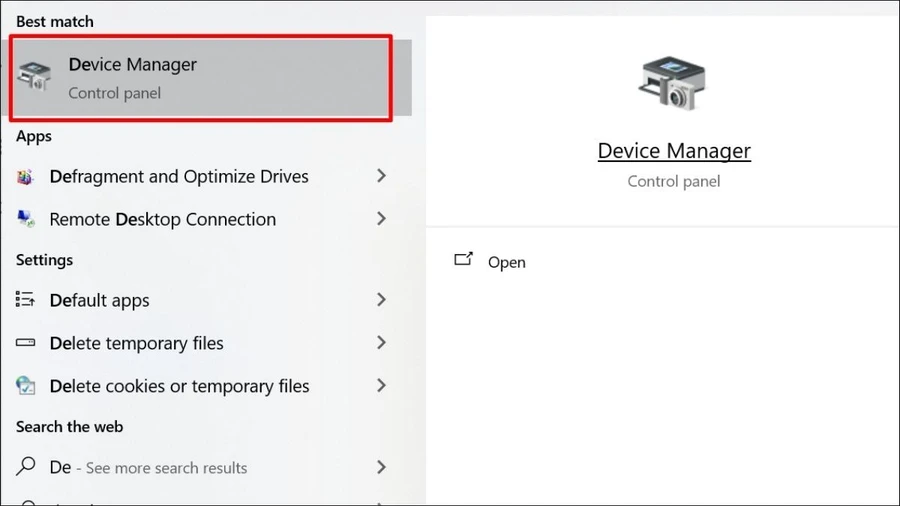Screen dimensions: 900x506
Task: Click the Delete cookies or temporary files icon
Action: [25, 386]
